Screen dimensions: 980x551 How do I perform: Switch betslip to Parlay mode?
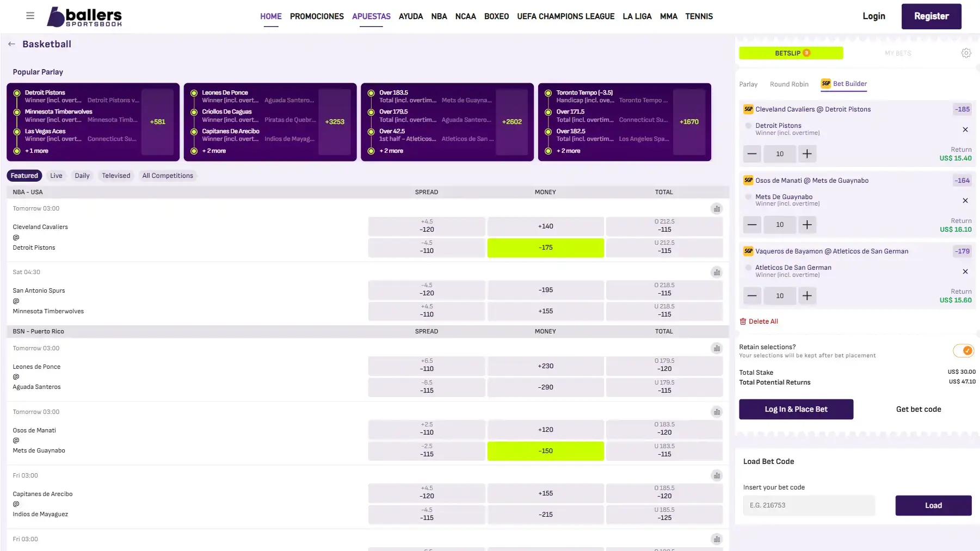coord(748,84)
